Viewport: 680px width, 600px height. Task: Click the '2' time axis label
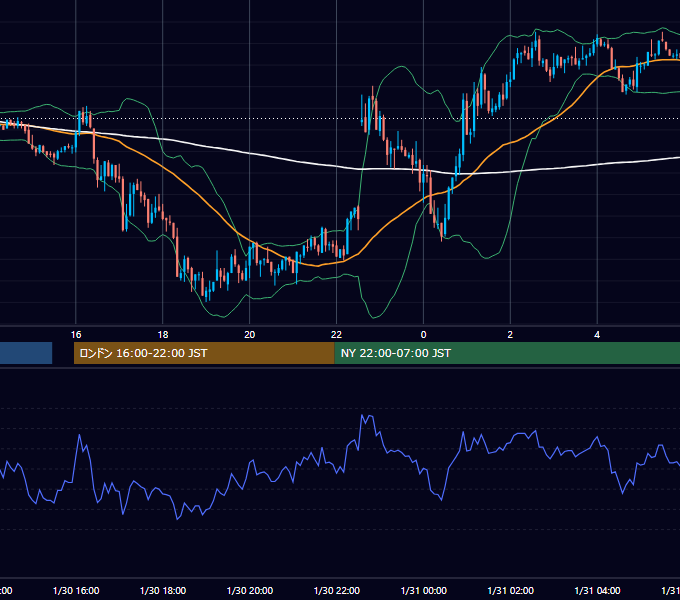click(x=510, y=335)
